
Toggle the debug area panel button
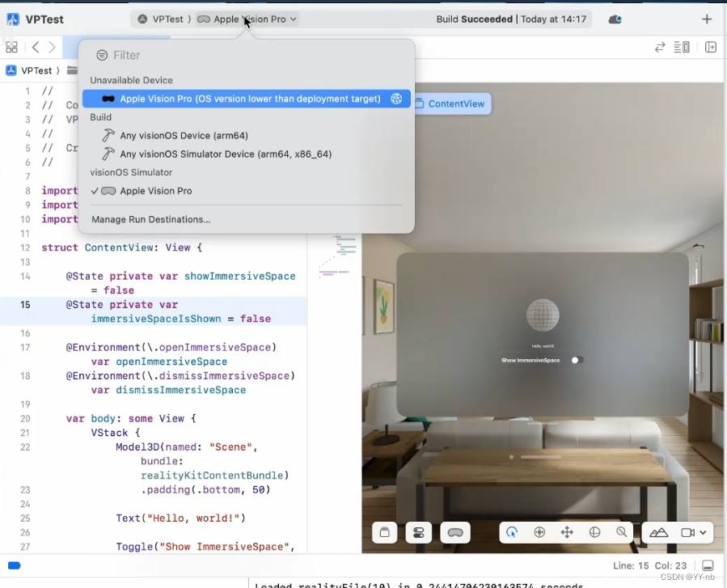tap(708, 565)
